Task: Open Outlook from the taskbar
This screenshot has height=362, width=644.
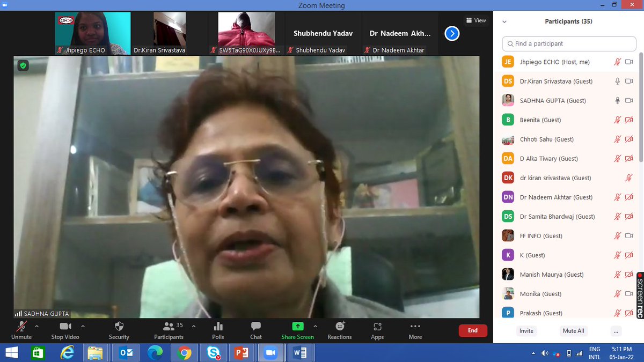Action: point(125,353)
